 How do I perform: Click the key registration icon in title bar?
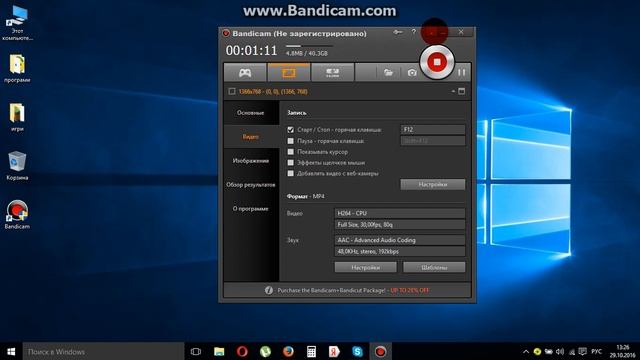click(x=398, y=32)
